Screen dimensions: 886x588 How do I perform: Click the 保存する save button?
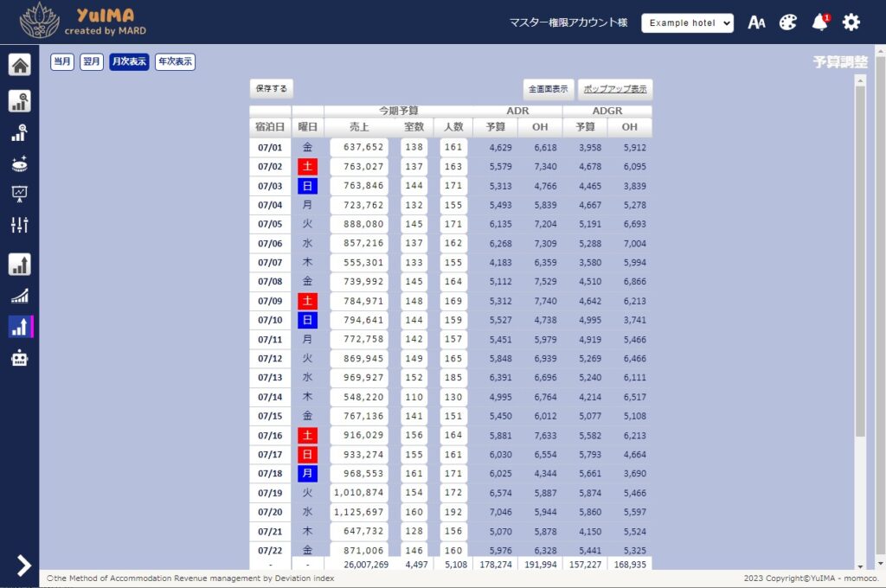click(272, 88)
